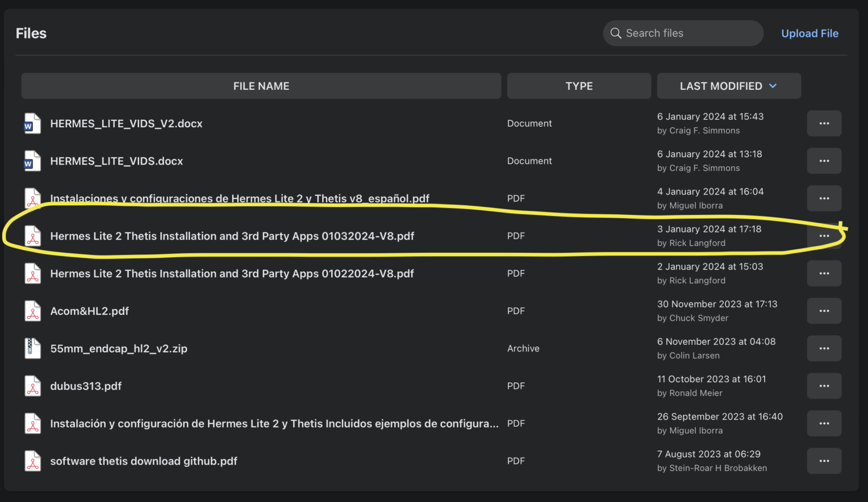This screenshot has height=502, width=868.
Task: Open the three-dot menu for Acom&HL2.pdf
Action: pos(824,311)
